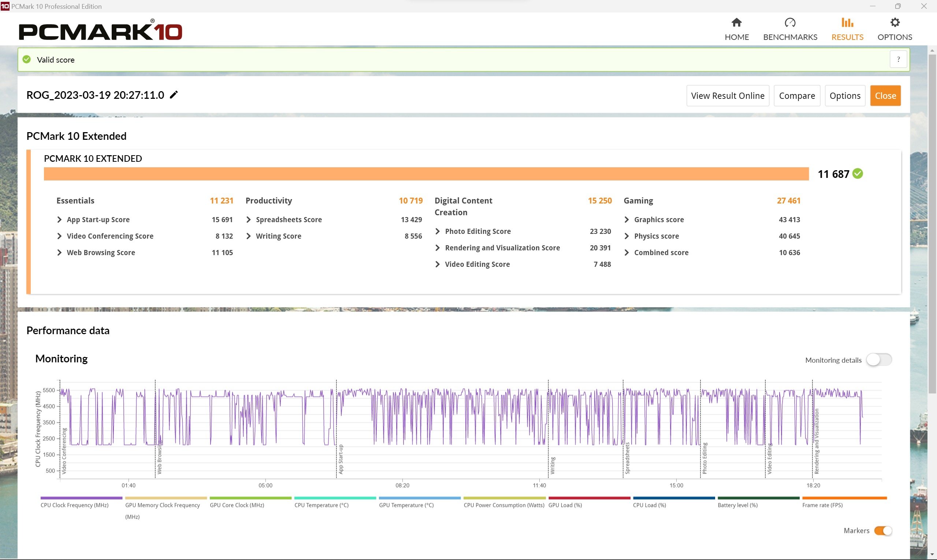
Task: Select GPU Temperature legend swatch
Action: click(x=420, y=498)
